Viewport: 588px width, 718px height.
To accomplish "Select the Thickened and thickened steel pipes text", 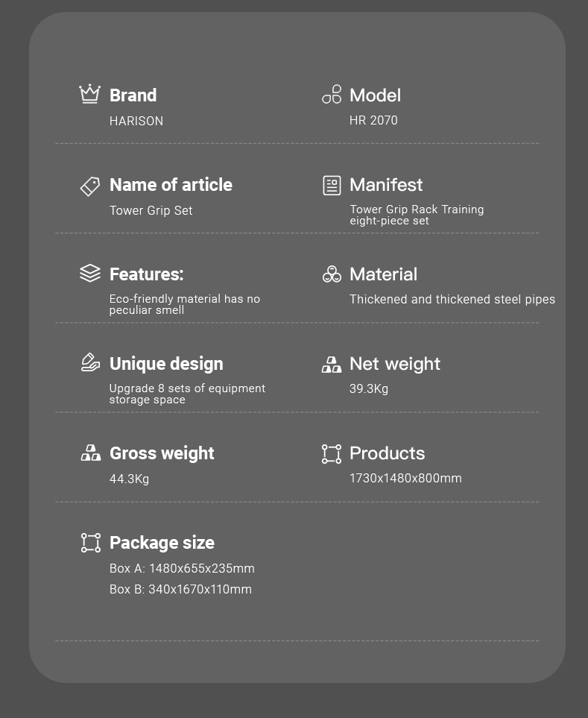I will click(452, 299).
